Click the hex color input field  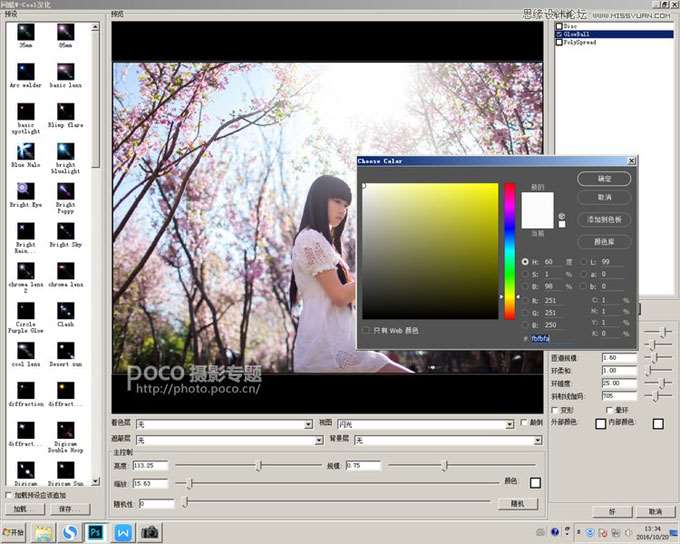click(x=548, y=339)
